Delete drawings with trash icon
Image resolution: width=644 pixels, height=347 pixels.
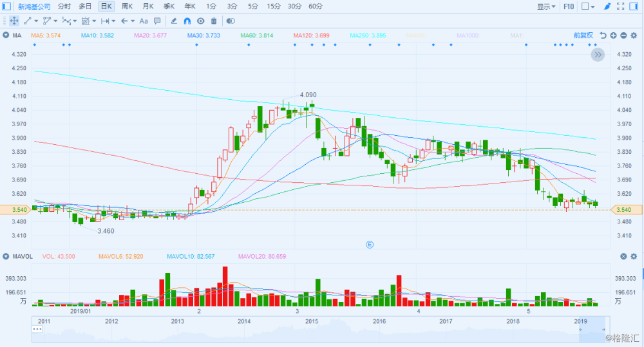click(x=214, y=21)
